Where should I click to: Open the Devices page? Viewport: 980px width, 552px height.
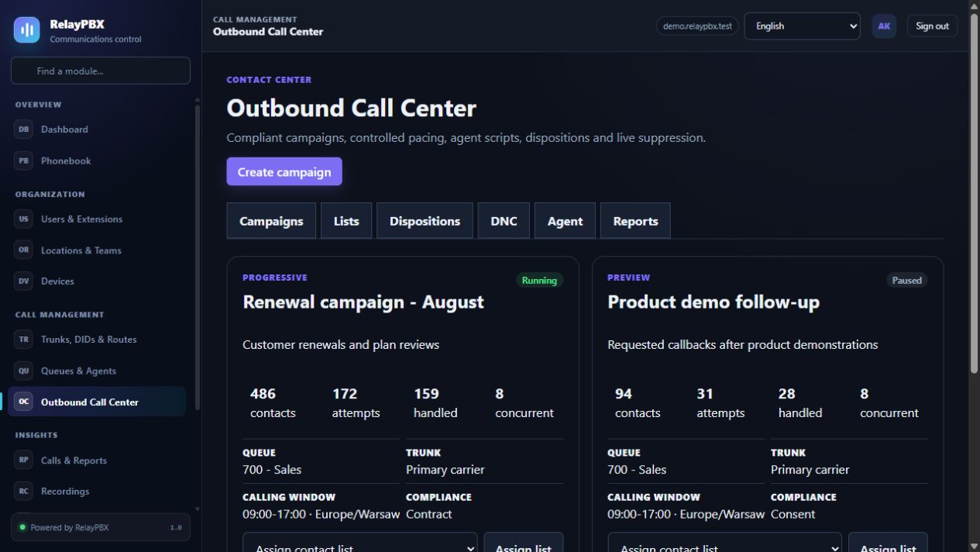pyautogui.click(x=97, y=281)
